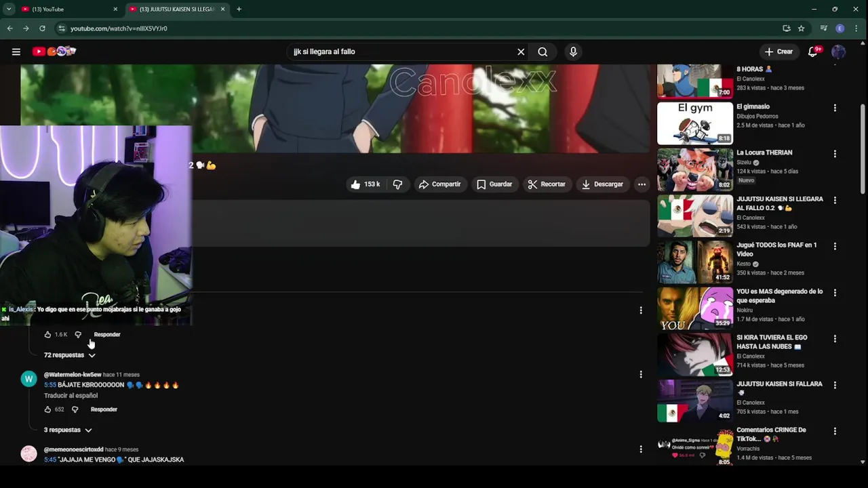This screenshot has width=868, height=488.
Task: Expand 3 respuestas replies
Action: click(68, 430)
